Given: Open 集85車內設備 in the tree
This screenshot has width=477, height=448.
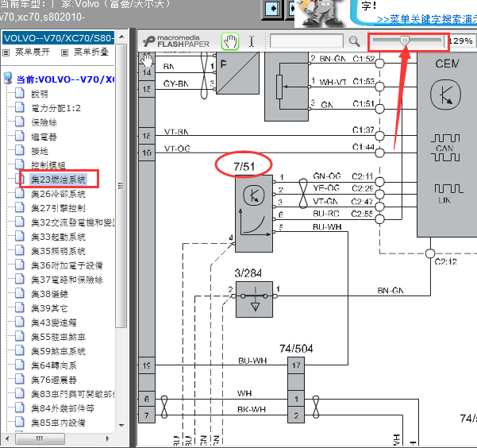Looking at the screenshot, I should pyautogui.click(x=58, y=423).
